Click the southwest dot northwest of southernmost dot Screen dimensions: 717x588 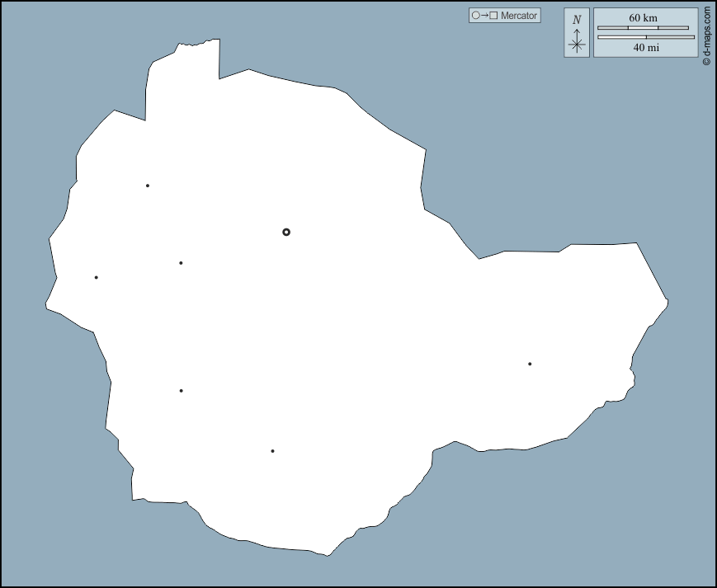click(181, 391)
